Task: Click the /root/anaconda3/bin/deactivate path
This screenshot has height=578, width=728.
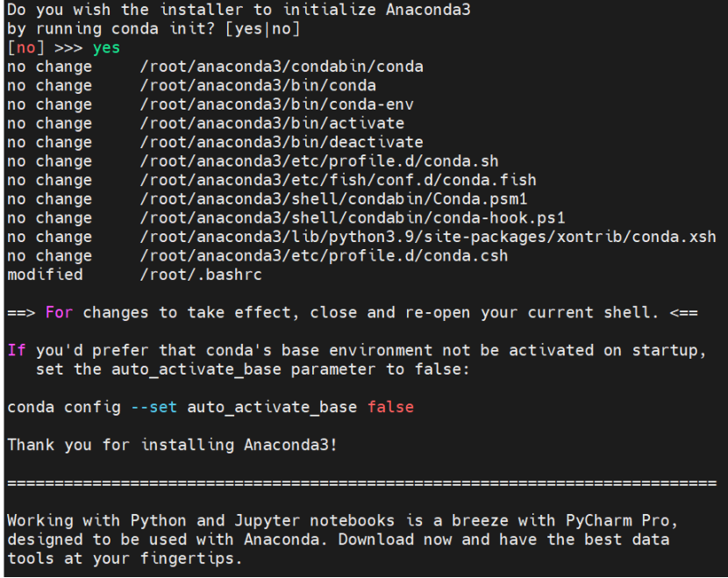Action: (281, 142)
